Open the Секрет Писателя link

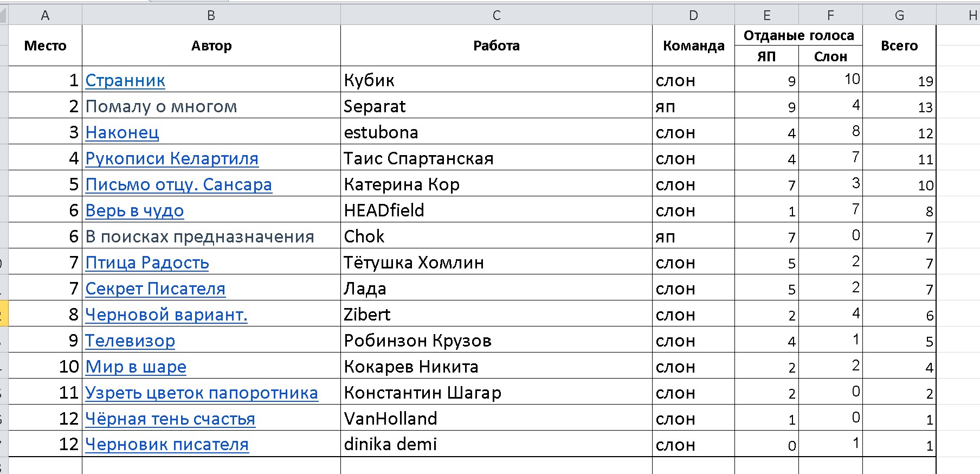pyautogui.click(x=155, y=289)
